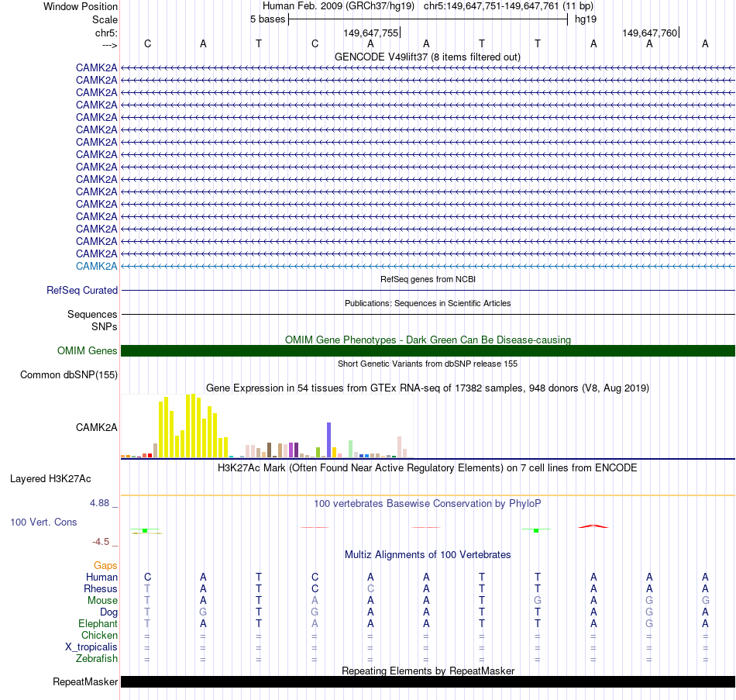Viewport: 736px width, 700px height.
Task: Open the GTEx Gene Expression track title
Action: point(428,388)
